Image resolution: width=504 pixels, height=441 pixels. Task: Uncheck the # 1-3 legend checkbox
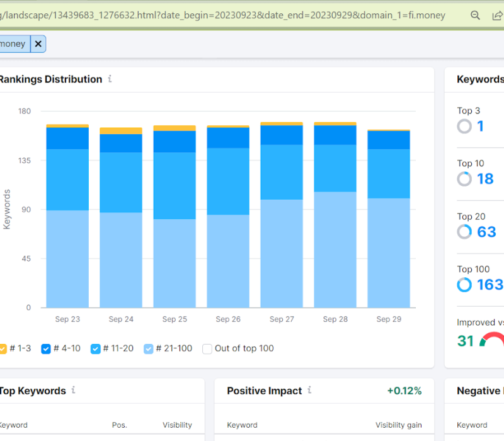tap(3, 348)
